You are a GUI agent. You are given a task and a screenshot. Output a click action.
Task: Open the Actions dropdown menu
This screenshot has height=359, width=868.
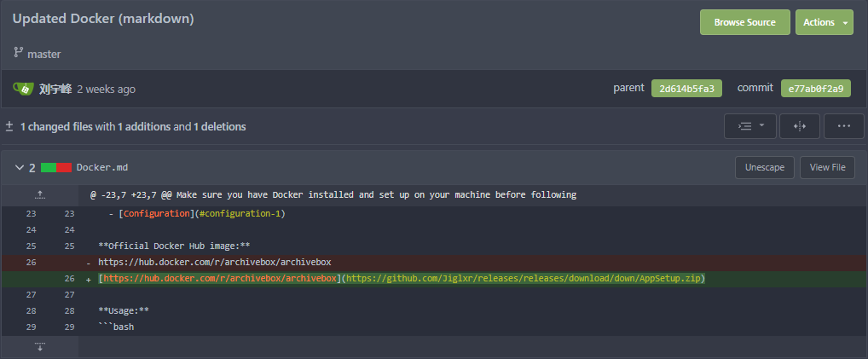coord(825,22)
